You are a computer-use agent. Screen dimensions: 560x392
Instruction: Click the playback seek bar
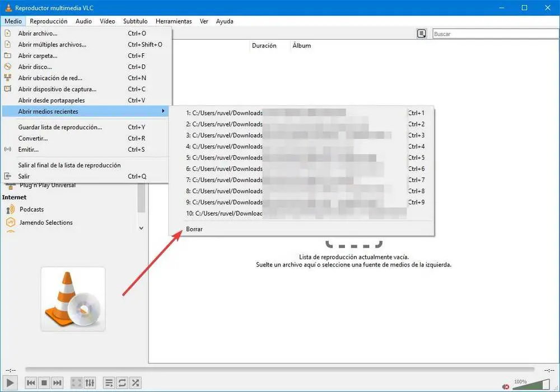(x=279, y=370)
